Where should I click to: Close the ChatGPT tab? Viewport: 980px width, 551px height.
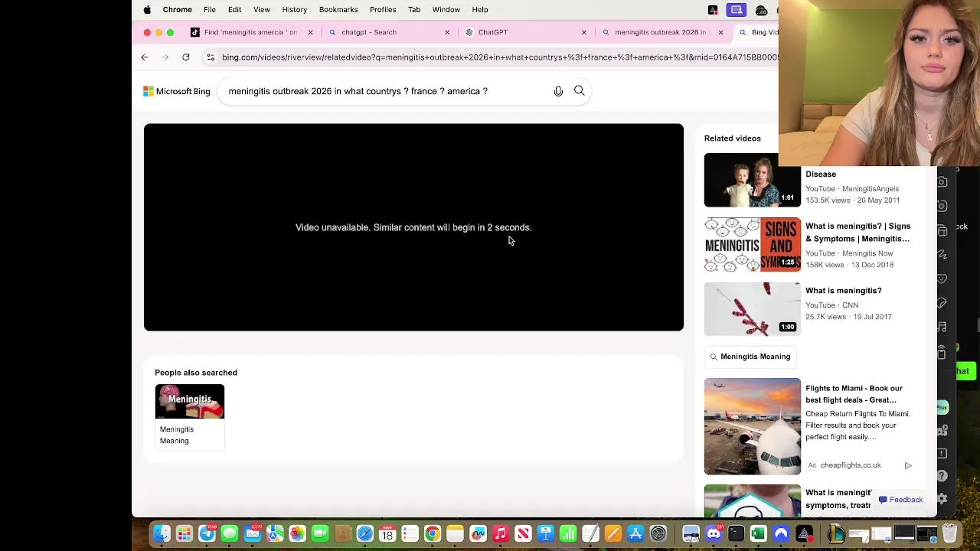pos(584,32)
